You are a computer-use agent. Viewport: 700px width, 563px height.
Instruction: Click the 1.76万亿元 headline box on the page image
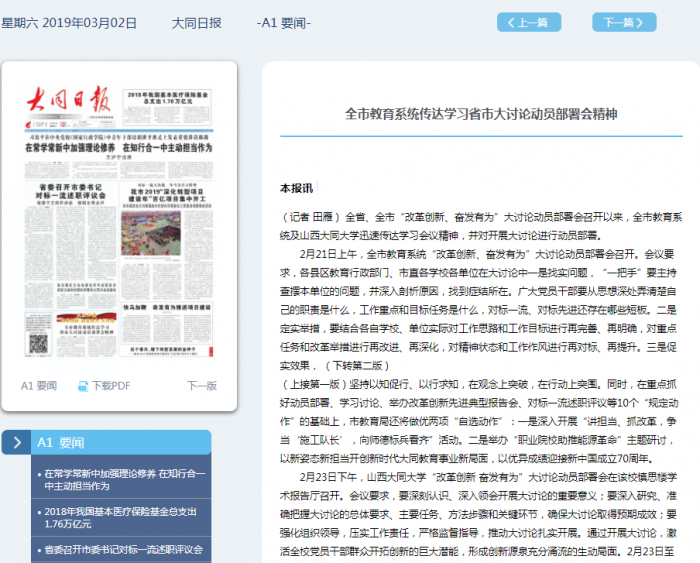[166, 99]
